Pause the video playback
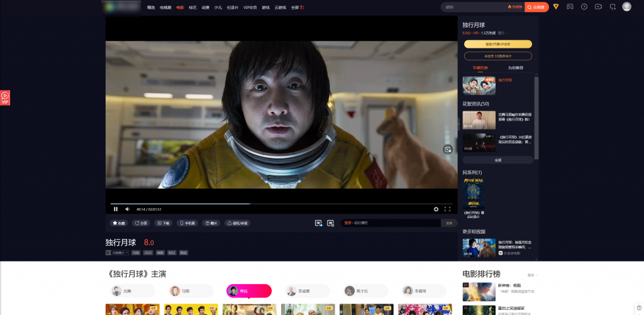 tap(116, 209)
